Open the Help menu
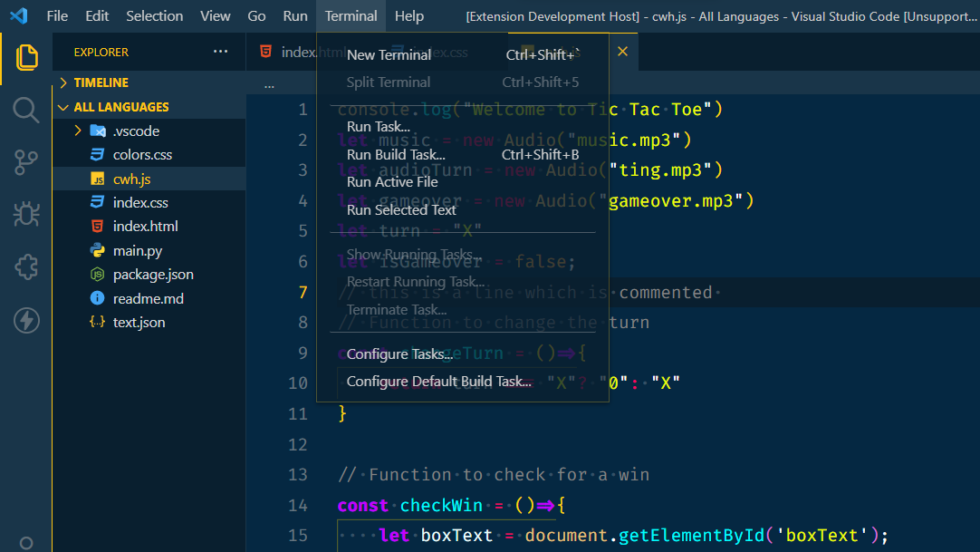The width and height of the screenshot is (980, 552). [x=408, y=16]
